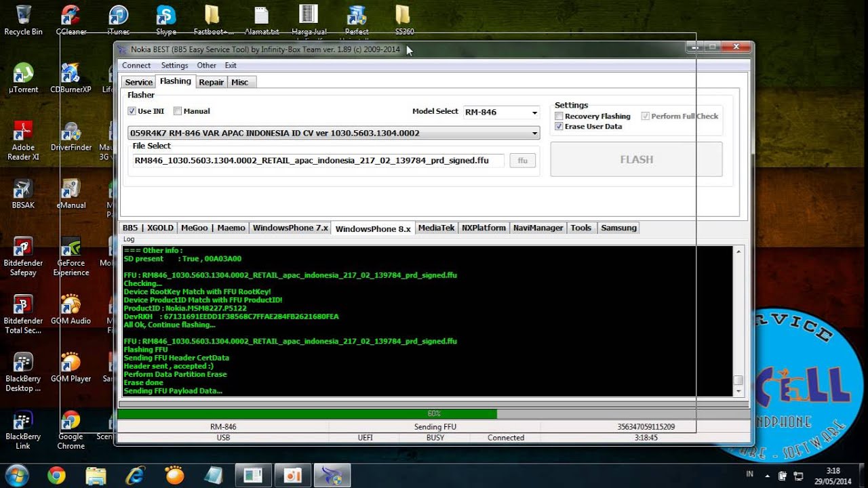
Task: Launch Bitdefender Safepay shortcut
Action: point(23,256)
